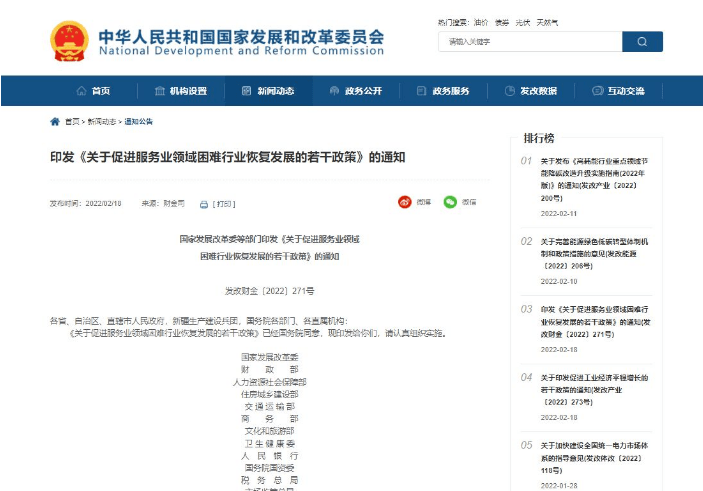Click hot search term 油价
The image size is (703, 491).
pyautogui.click(x=481, y=22)
